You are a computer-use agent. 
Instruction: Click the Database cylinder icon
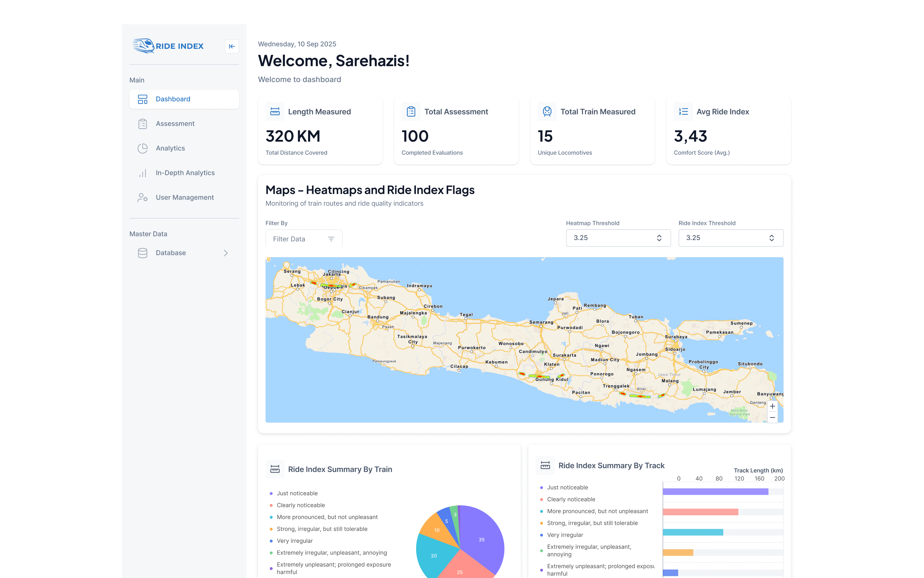[x=142, y=253]
